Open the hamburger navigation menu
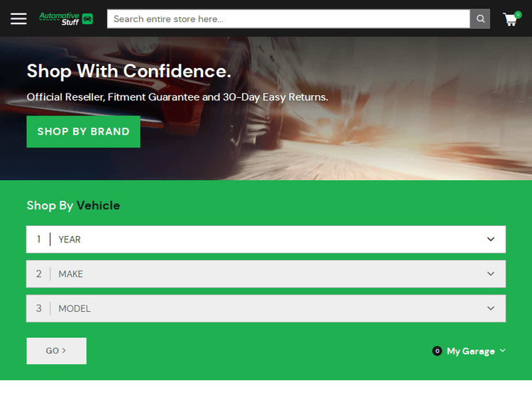Image resolution: width=532 pixels, height=399 pixels. click(x=18, y=18)
